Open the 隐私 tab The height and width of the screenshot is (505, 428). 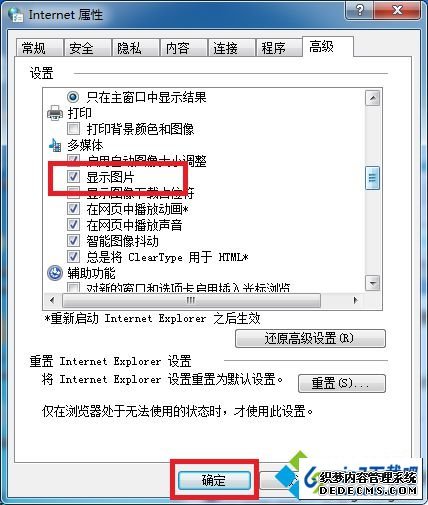[x=129, y=48]
